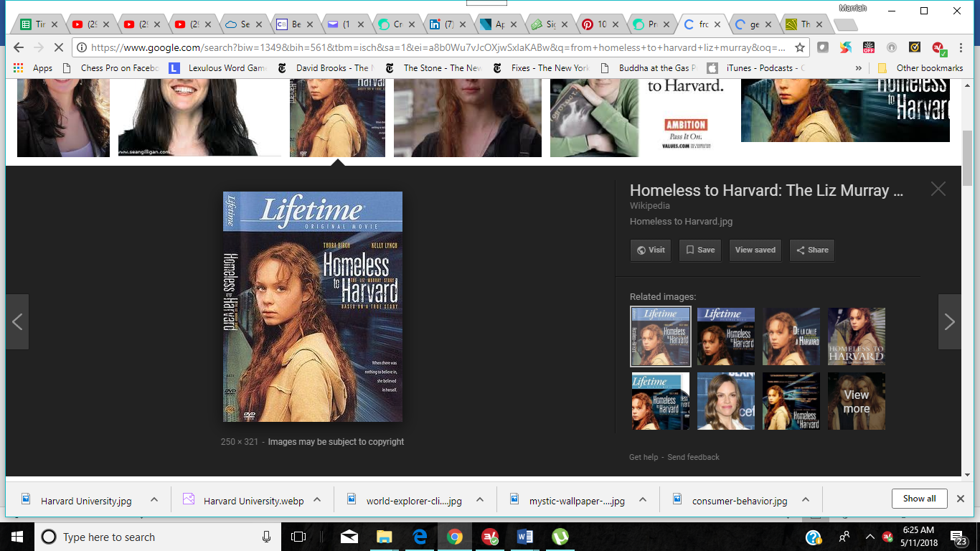
Task: Go back to the previous page
Action: click(19, 47)
